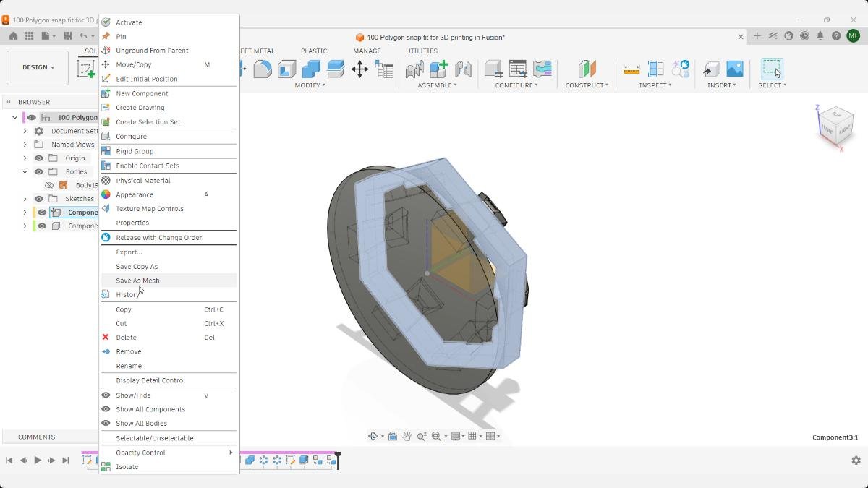Click the Create Sketch toolbar icon
Viewport: 868px width, 488px height.
click(x=87, y=69)
